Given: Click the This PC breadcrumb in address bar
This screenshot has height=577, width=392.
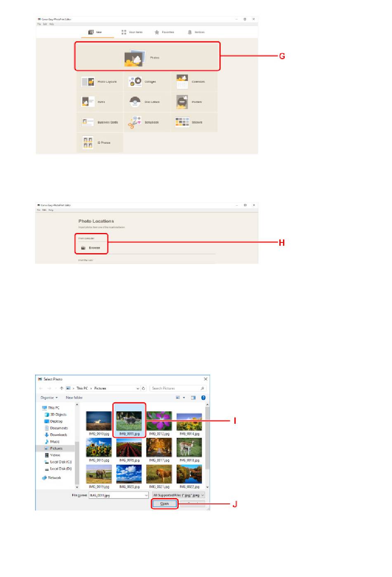Looking at the screenshot, I should [x=82, y=388].
